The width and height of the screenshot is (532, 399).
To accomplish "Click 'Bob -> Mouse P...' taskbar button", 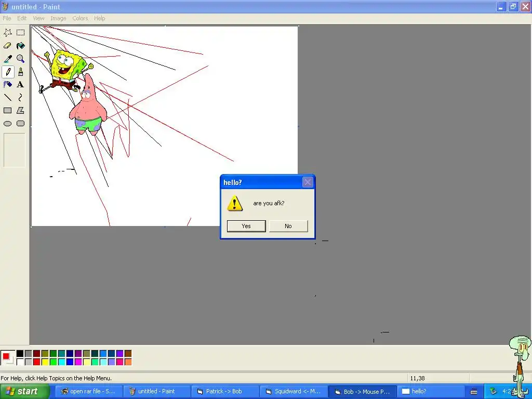I will click(362, 392).
